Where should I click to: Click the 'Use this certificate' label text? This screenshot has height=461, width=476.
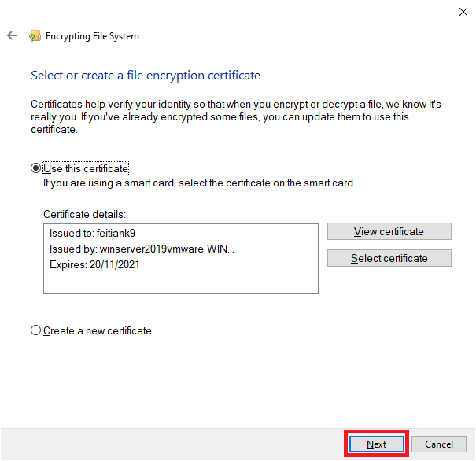(86, 168)
